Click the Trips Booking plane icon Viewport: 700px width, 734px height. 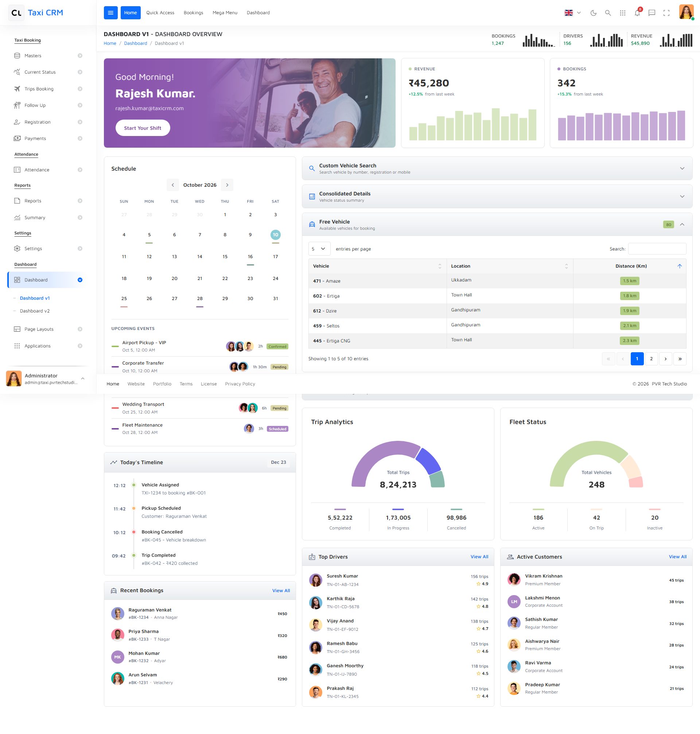[17, 89]
